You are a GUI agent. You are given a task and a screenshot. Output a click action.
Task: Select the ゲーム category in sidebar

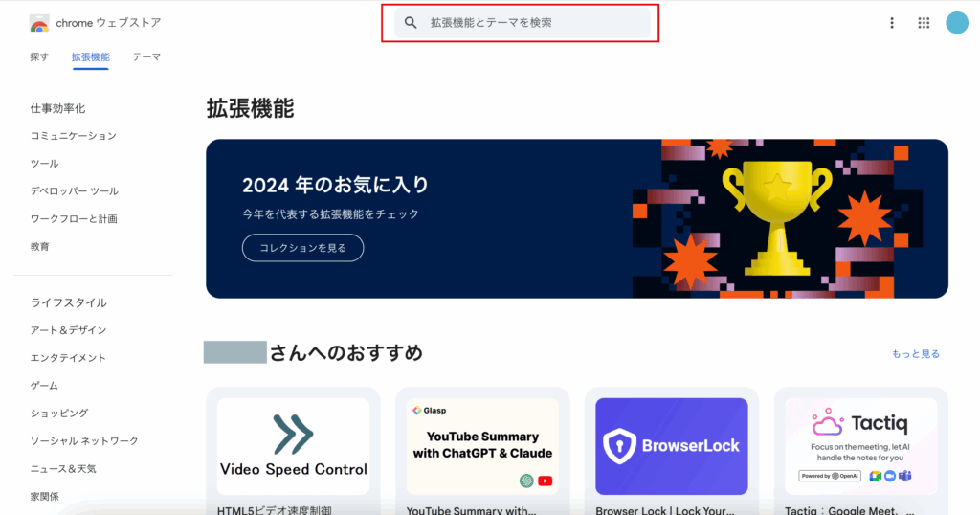click(x=44, y=386)
